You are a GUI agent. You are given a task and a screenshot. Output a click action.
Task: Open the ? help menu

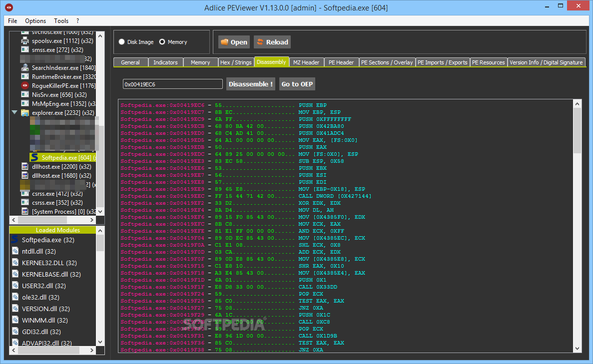[x=77, y=21]
